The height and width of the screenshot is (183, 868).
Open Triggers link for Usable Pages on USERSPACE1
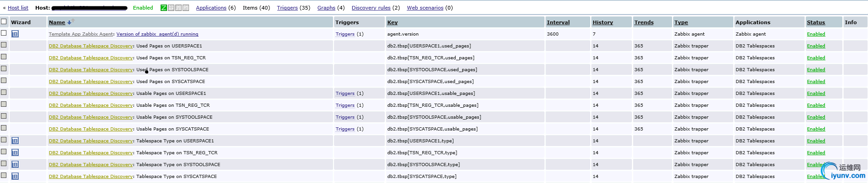pos(345,94)
